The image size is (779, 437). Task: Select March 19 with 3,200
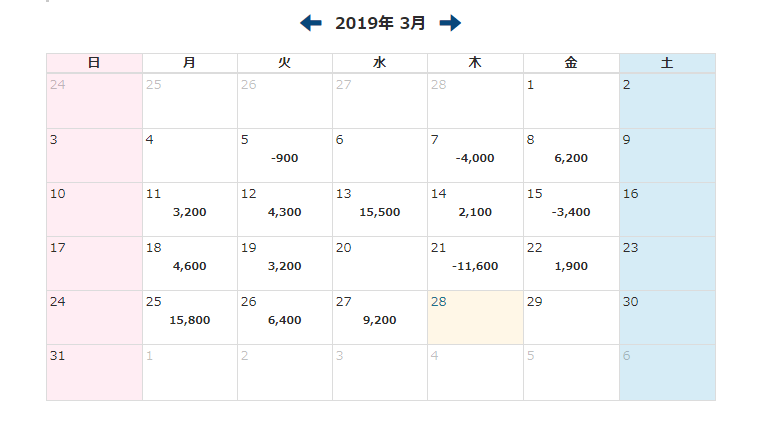coord(285,265)
